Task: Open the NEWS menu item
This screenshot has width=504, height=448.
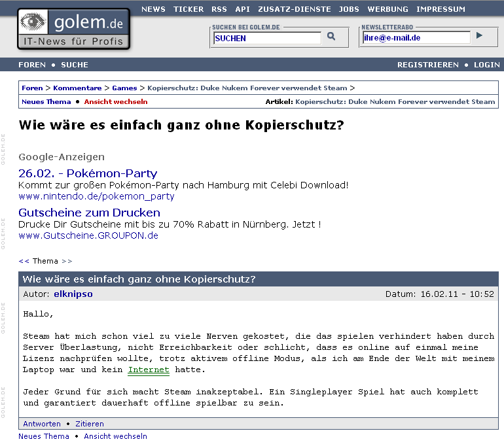Action: (x=153, y=9)
